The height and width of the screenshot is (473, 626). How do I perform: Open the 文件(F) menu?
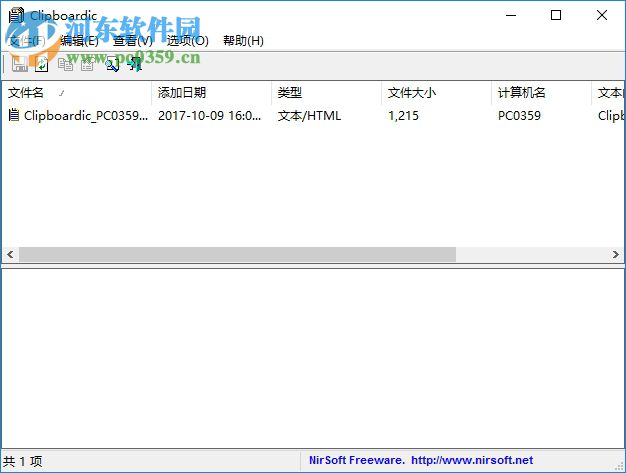[27, 40]
